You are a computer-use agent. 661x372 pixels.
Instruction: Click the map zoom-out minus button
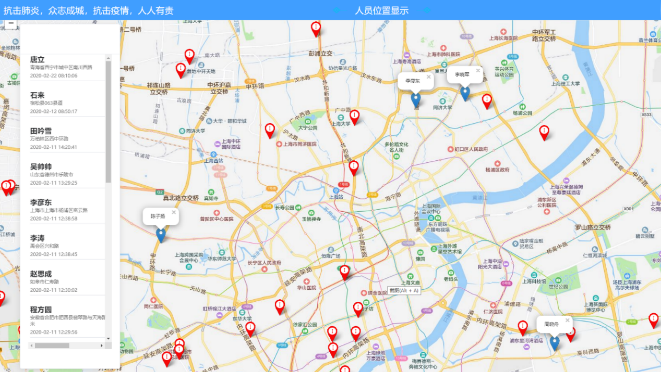tap(11, 24)
